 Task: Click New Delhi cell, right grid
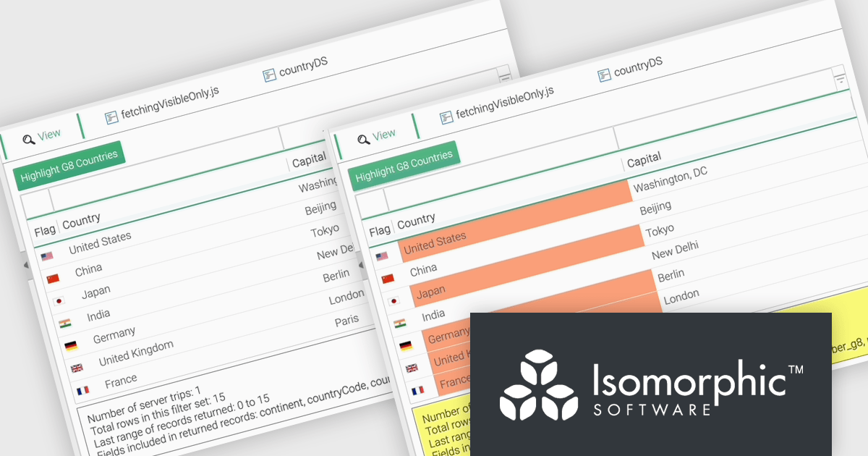tap(675, 251)
